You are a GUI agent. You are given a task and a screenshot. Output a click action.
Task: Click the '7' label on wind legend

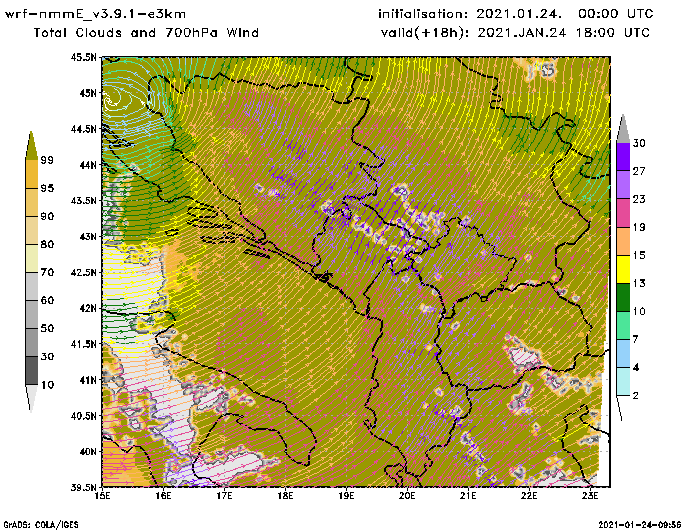coord(636,339)
